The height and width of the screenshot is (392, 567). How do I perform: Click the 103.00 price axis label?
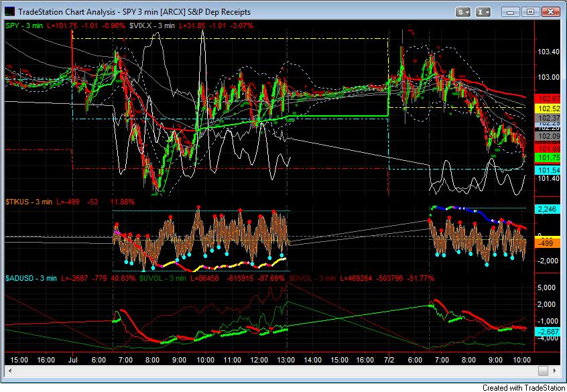548,77
